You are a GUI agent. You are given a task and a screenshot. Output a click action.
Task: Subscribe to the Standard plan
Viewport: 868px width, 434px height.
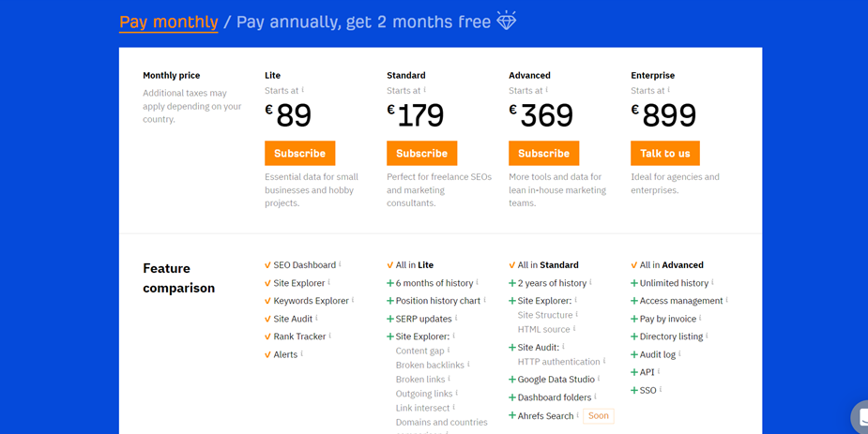pyautogui.click(x=422, y=153)
